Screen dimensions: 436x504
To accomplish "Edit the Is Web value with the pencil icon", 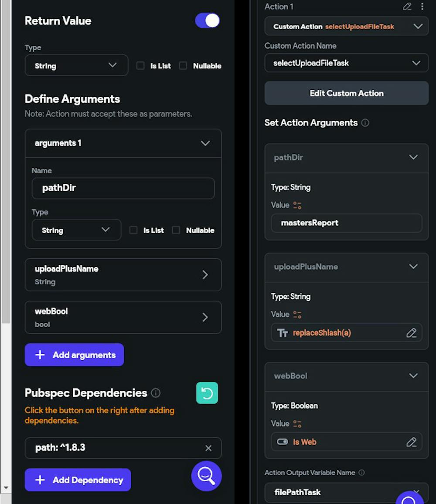I will (x=412, y=442).
